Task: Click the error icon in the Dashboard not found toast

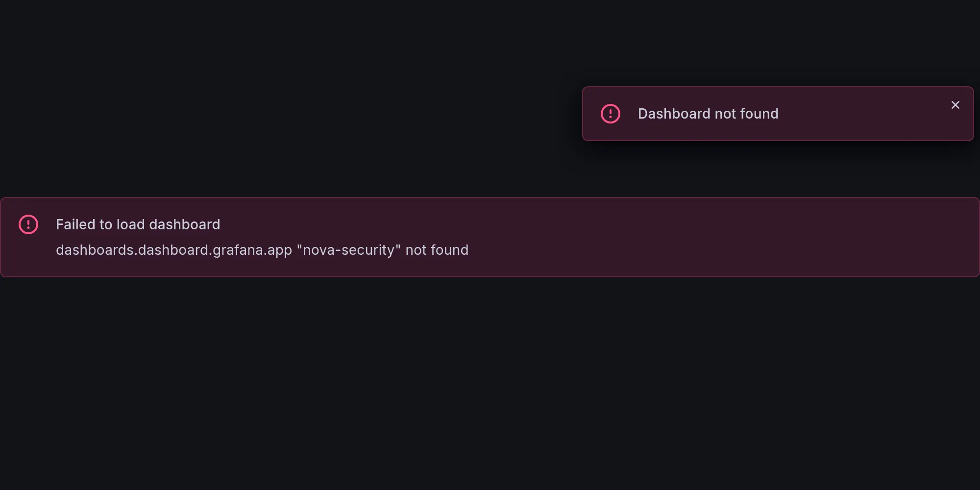Action: pyautogui.click(x=611, y=114)
